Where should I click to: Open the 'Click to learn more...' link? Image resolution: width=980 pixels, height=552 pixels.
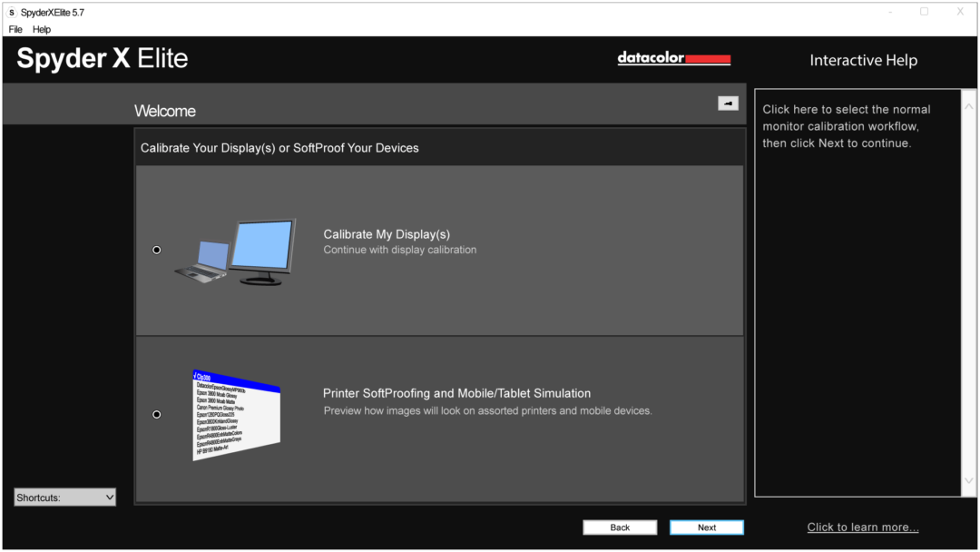pos(863,527)
